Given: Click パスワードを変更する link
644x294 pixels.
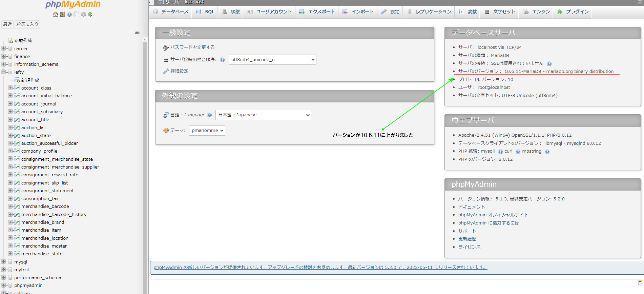Looking at the screenshot, I should click(192, 47).
